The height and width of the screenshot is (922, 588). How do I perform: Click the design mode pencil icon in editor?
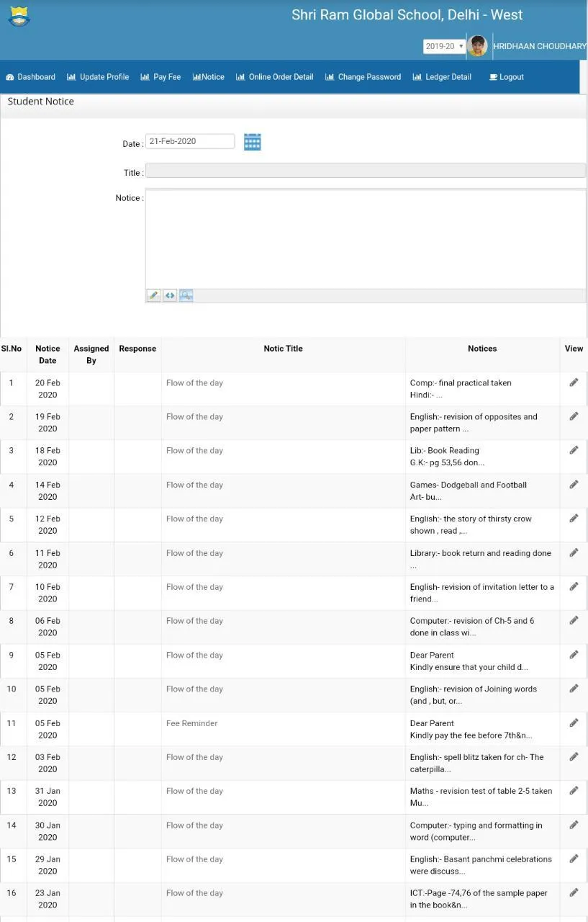coord(153,295)
